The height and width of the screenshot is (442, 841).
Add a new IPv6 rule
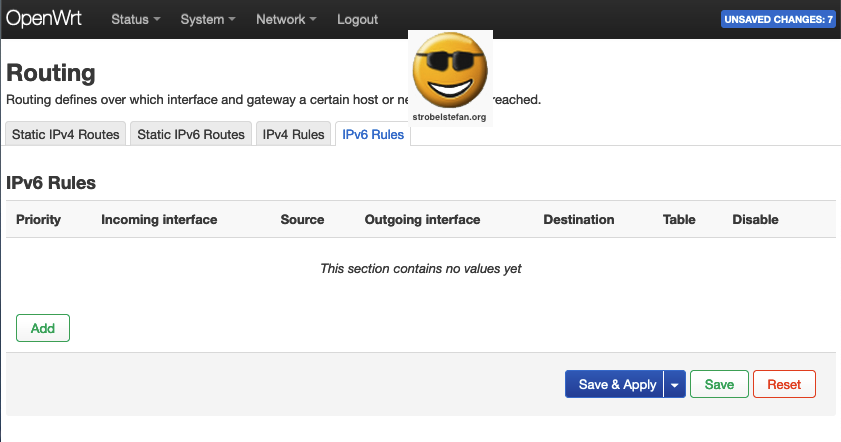43,328
